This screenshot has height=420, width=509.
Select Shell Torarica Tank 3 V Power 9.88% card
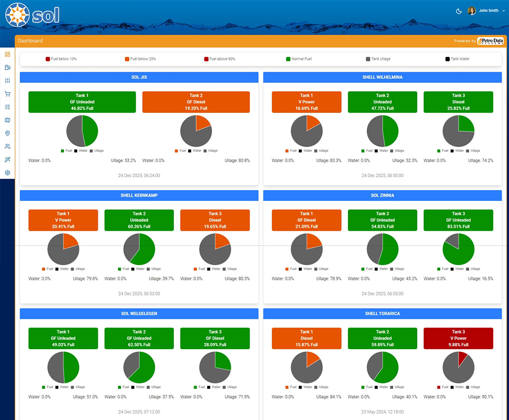click(458, 338)
